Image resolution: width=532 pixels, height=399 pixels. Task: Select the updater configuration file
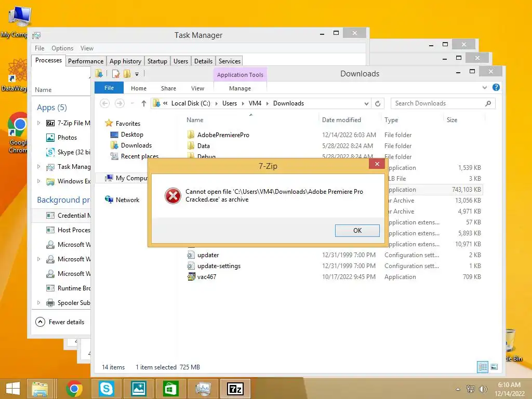coord(208,255)
